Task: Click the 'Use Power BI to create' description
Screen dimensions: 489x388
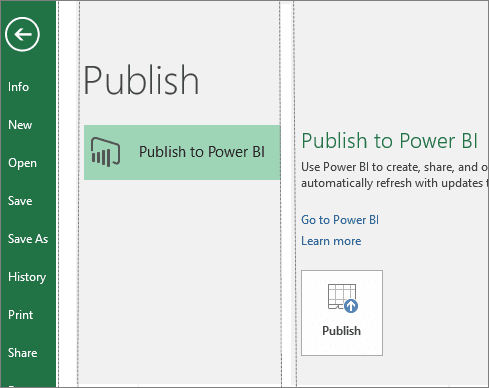Action: point(394,167)
